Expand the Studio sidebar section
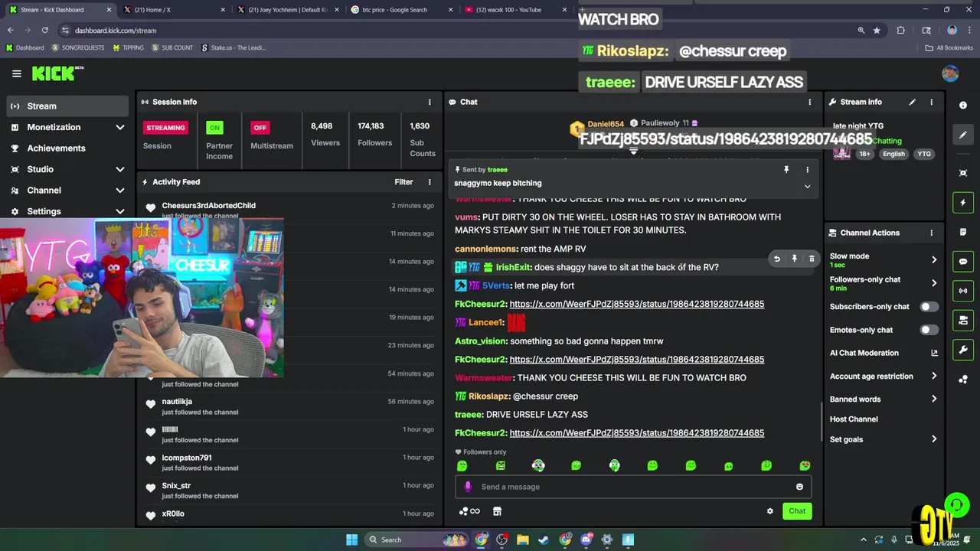This screenshot has width=980, height=551. (67, 169)
